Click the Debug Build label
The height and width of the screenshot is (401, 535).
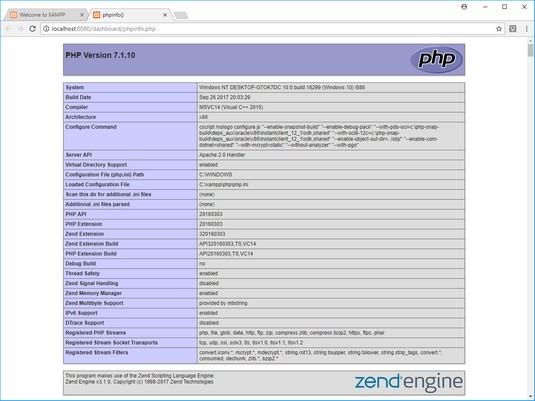pyautogui.click(x=81, y=264)
